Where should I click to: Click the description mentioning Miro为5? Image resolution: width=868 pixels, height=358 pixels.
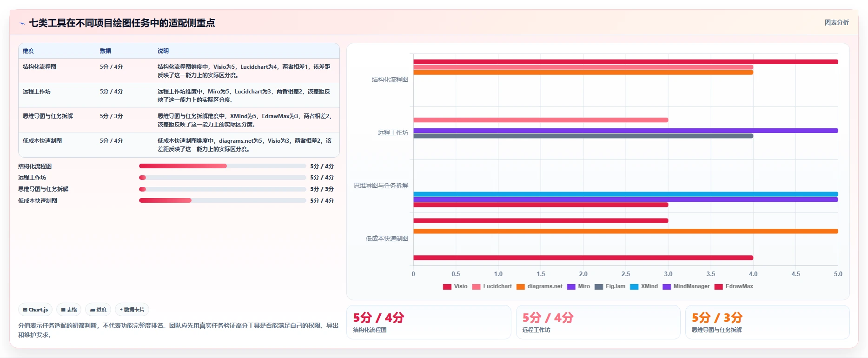pos(245,96)
